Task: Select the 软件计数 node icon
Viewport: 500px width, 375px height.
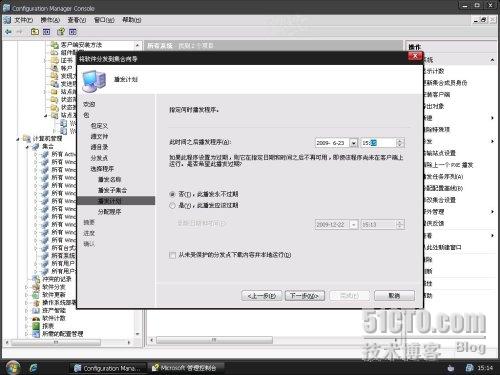Action: 36,318
